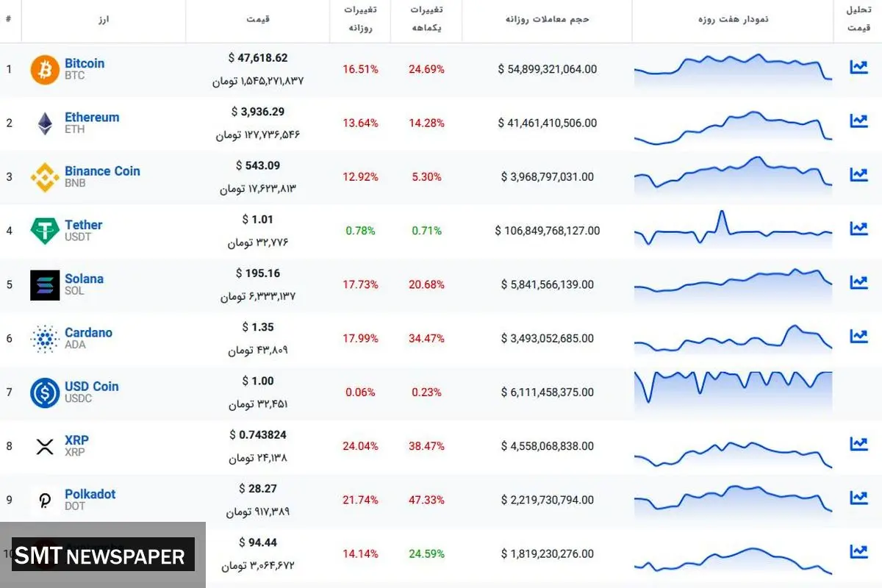Open the Tether coin name link
Screen dimensions: 882x588
click(84, 225)
